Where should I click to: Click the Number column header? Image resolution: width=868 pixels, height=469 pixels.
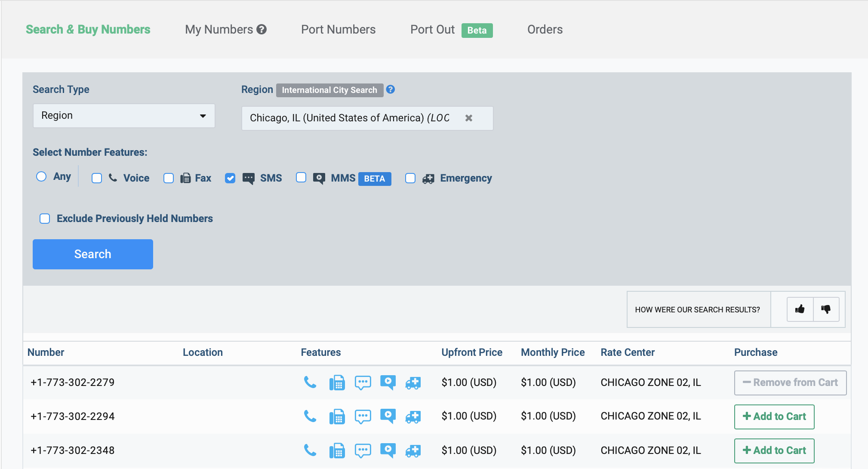pos(46,352)
